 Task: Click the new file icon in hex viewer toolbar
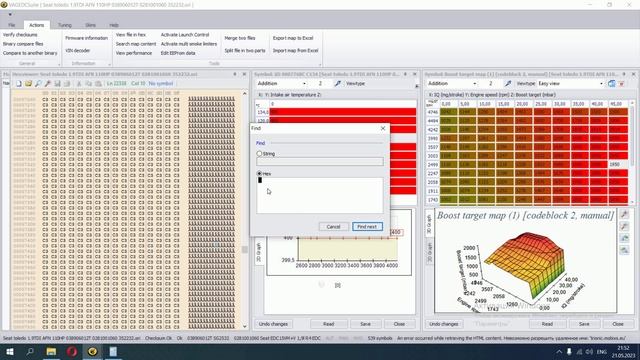click(x=19, y=83)
